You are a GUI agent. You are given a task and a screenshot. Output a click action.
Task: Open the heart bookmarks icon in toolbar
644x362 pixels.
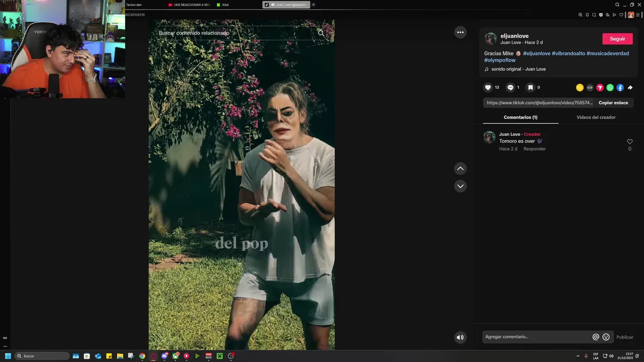click(621, 15)
